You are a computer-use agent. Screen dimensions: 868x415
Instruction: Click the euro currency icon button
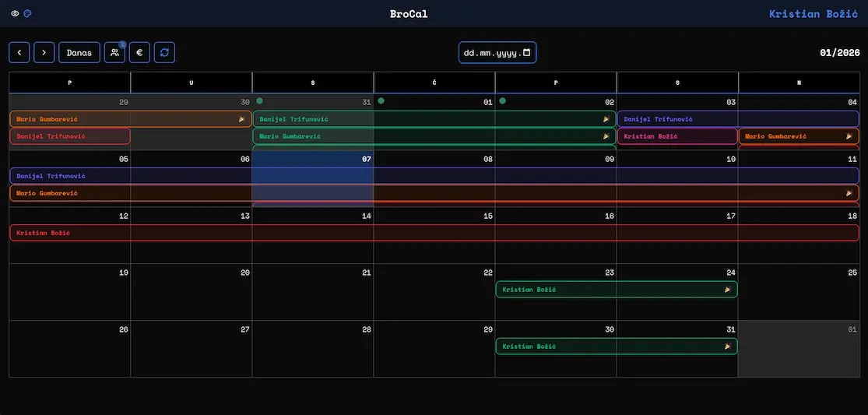[139, 52]
